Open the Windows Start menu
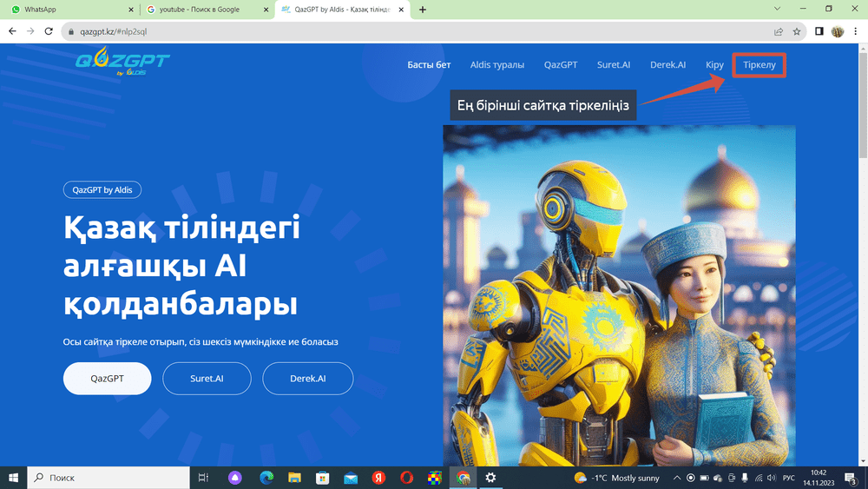Screen dimensions: 868x489 [13, 478]
